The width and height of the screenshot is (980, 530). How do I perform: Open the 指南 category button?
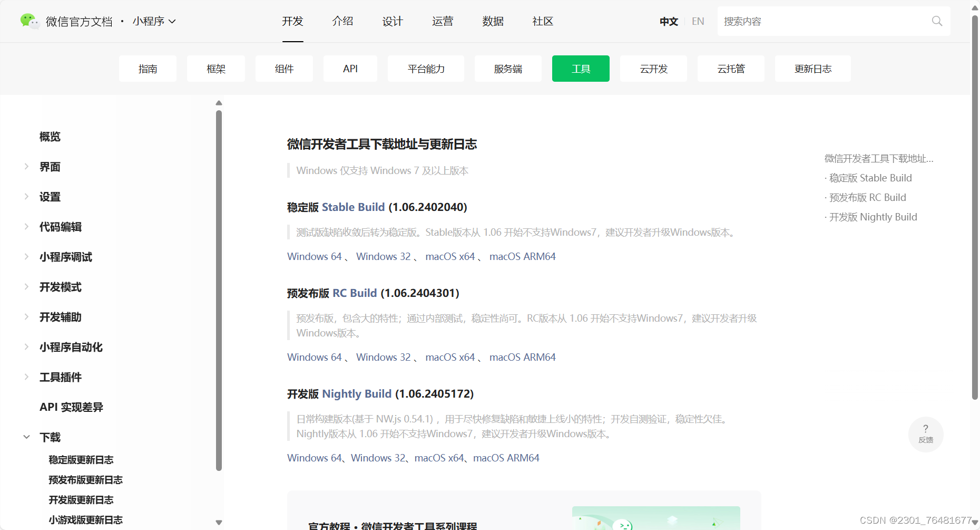(x=148, y=69)
